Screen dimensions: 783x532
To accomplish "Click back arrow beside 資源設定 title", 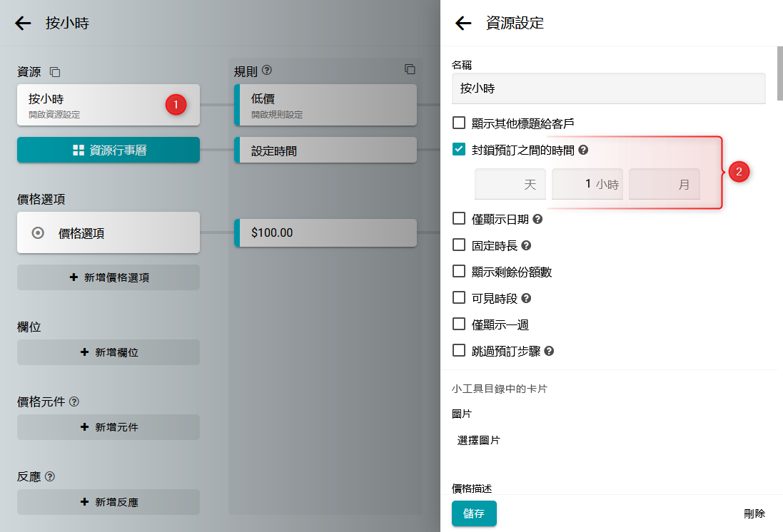I will click(x=463, y=24).
